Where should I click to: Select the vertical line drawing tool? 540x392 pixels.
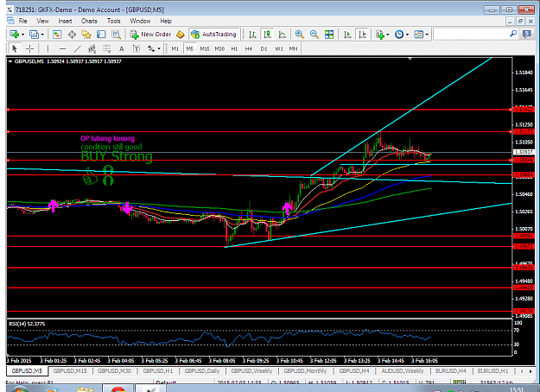click(x=48, y=49)
